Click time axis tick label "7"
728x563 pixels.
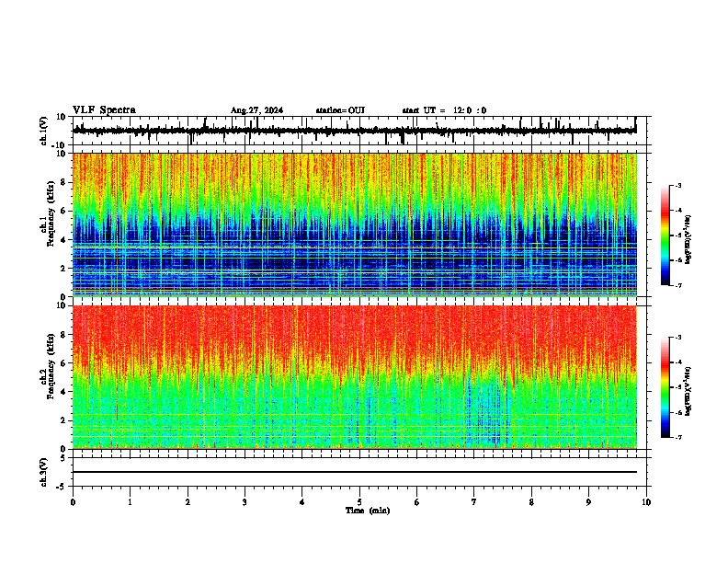pyautogui.click(x=474, y=502)
